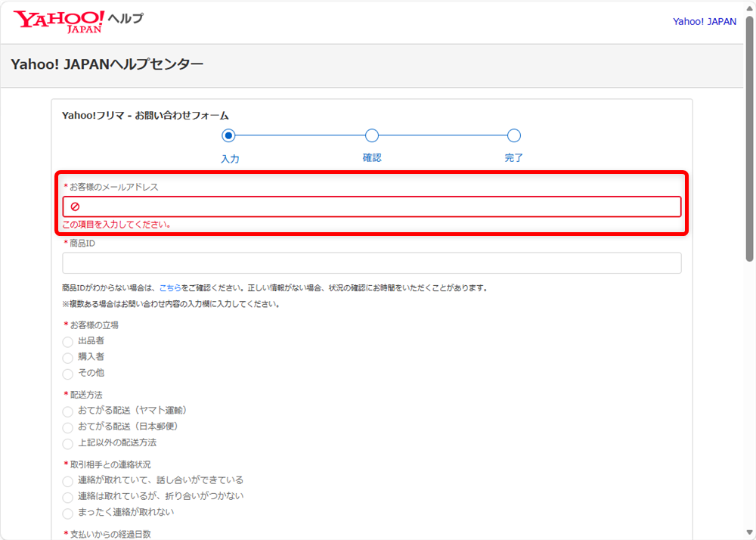The height and width of the screenshot is (540, 756).
Task: Click the 入力 step circle
Action: [x=228, y=135]
